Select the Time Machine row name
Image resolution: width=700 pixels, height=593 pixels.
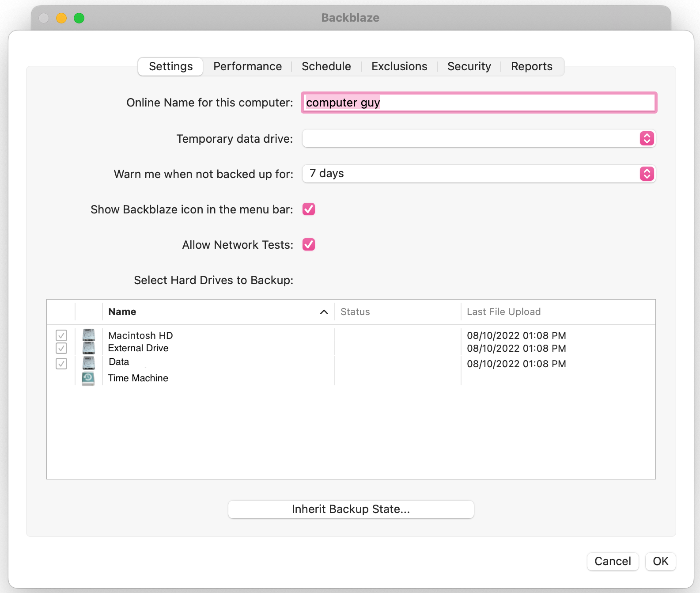pos(138,378)
